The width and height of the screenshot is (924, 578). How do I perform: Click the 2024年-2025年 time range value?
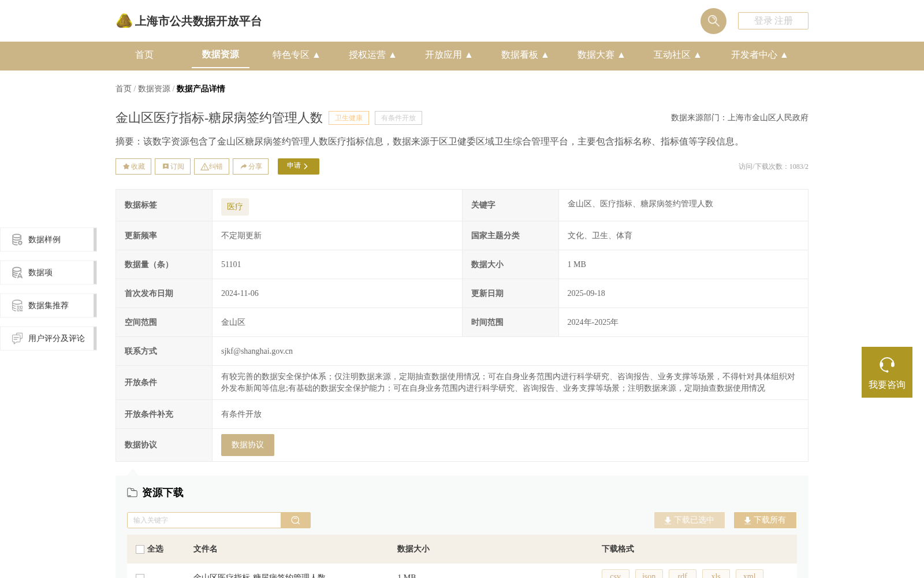(593, 323)
